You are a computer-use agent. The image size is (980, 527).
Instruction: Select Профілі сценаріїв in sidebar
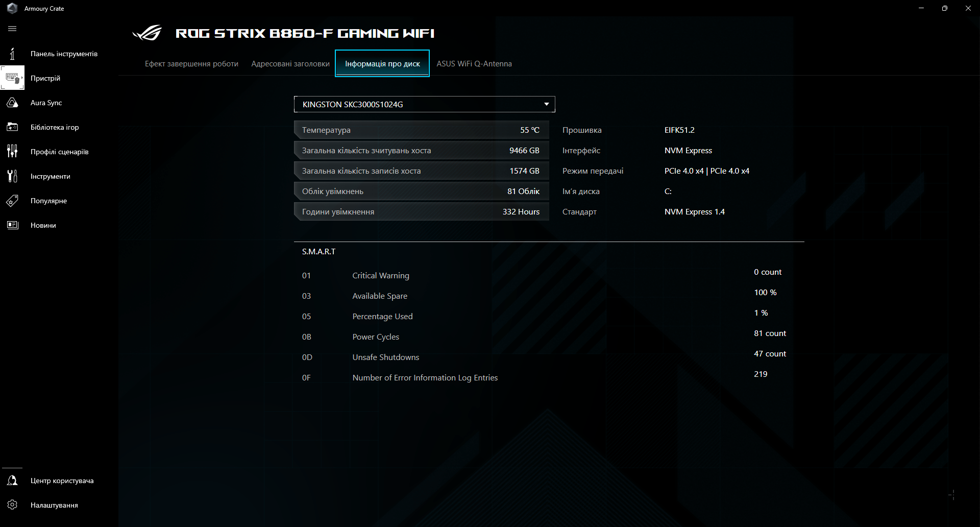60,152
